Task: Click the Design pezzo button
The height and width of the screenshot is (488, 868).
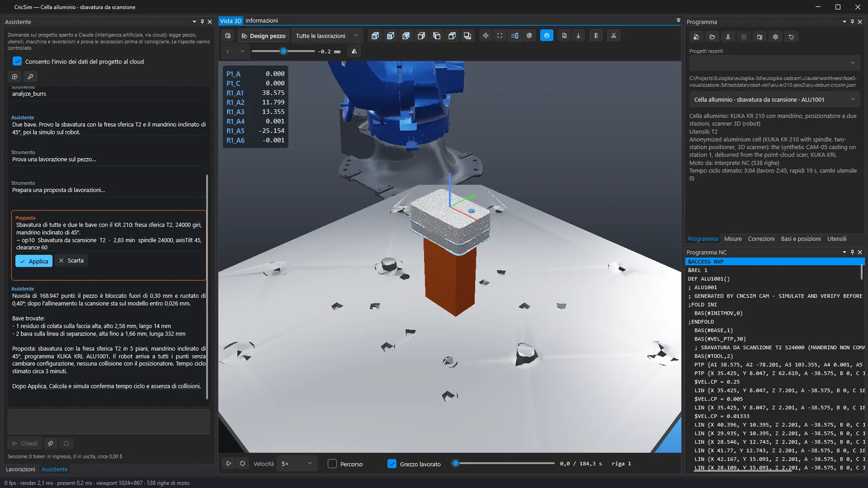Action: (x=263, y=36)
